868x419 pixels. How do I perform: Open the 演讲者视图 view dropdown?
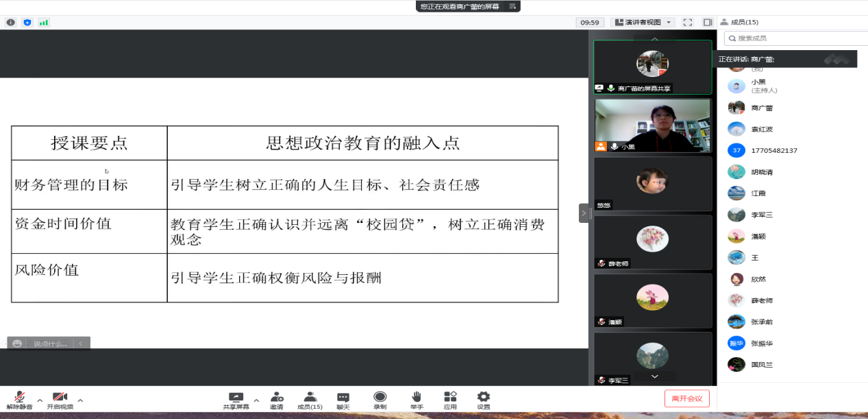(x=642, y=23)
